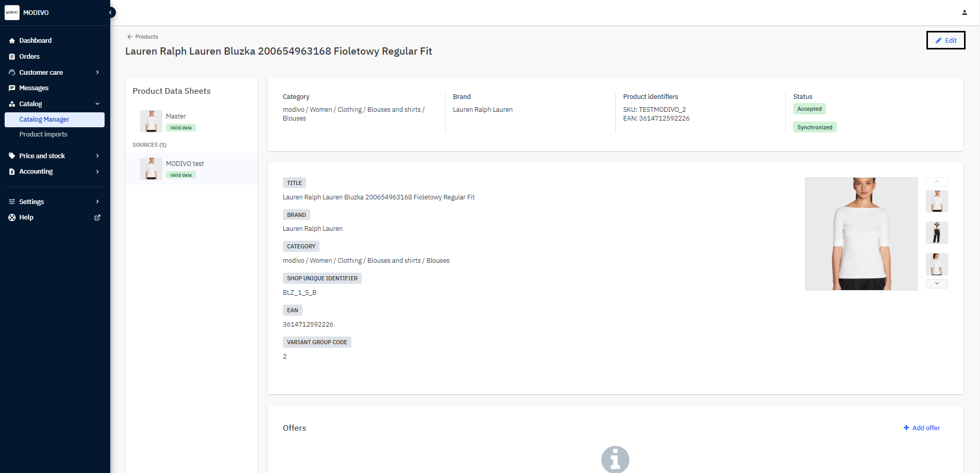Select the MODIVO test source sheet
The image size is (980, 473).
(x=191, y=168)
